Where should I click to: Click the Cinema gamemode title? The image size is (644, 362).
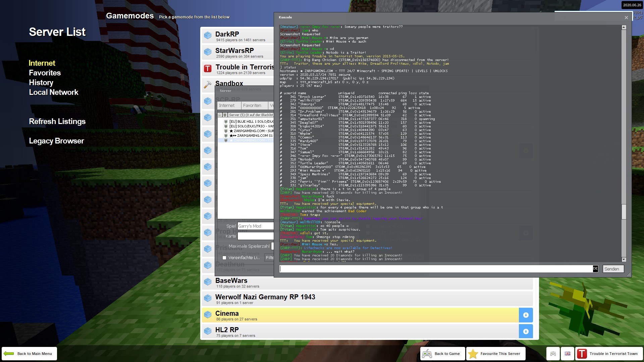(x=227, y=313)
